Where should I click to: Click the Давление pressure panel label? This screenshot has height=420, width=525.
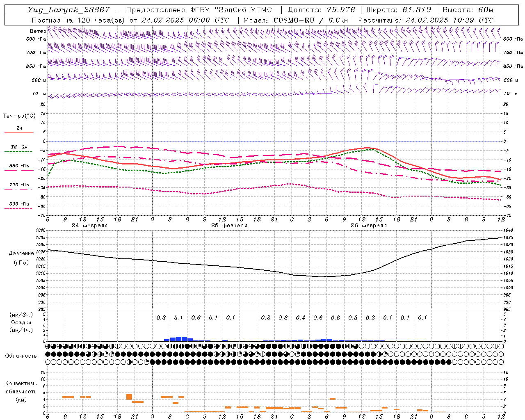(x=21, y=253)
